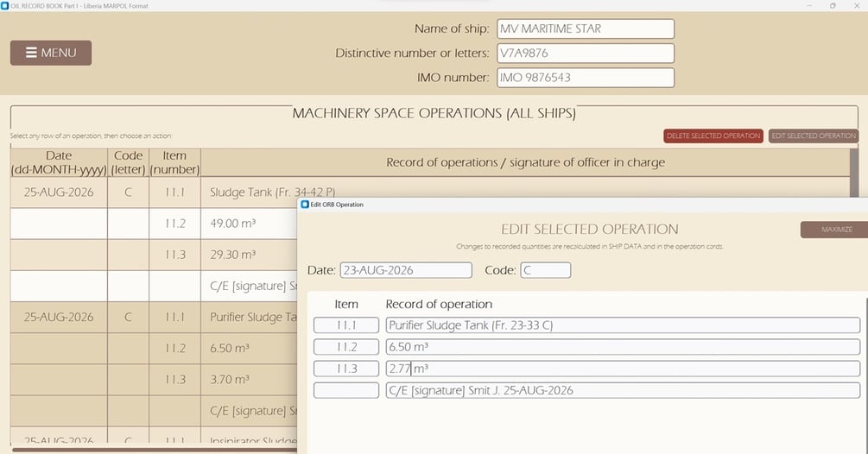Click the empty item field beside the signature
Image resolution: width=868 pixels, height=454 pixels.
point(346,390)
